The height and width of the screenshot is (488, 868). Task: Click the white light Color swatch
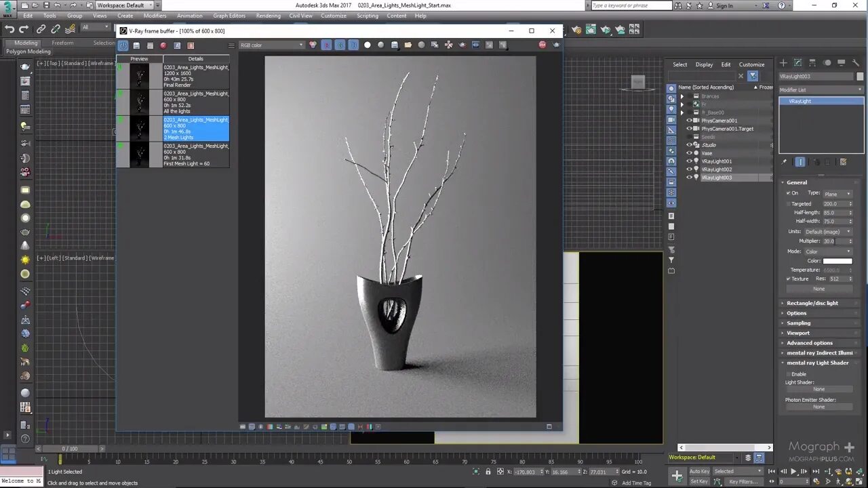pyautogui.click(x=837, y=261)
